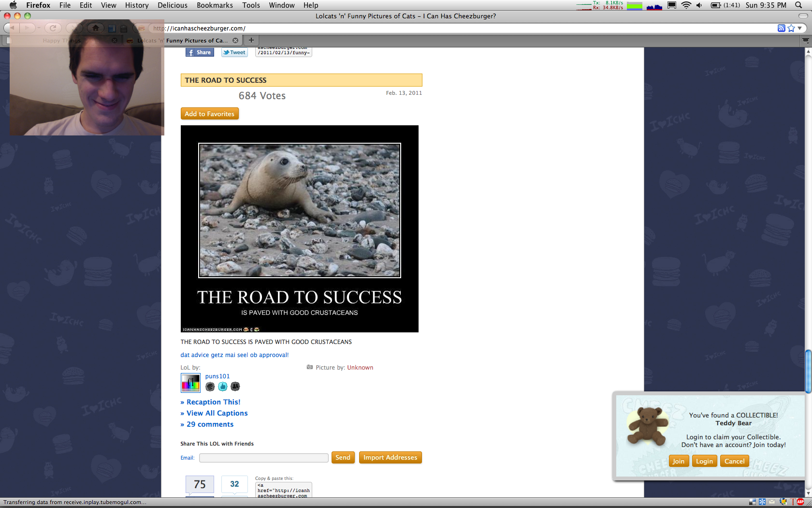The image size is (812, 508).
Task: Click the RSS feed icon in address bar
Action: (x=781, y=28)
